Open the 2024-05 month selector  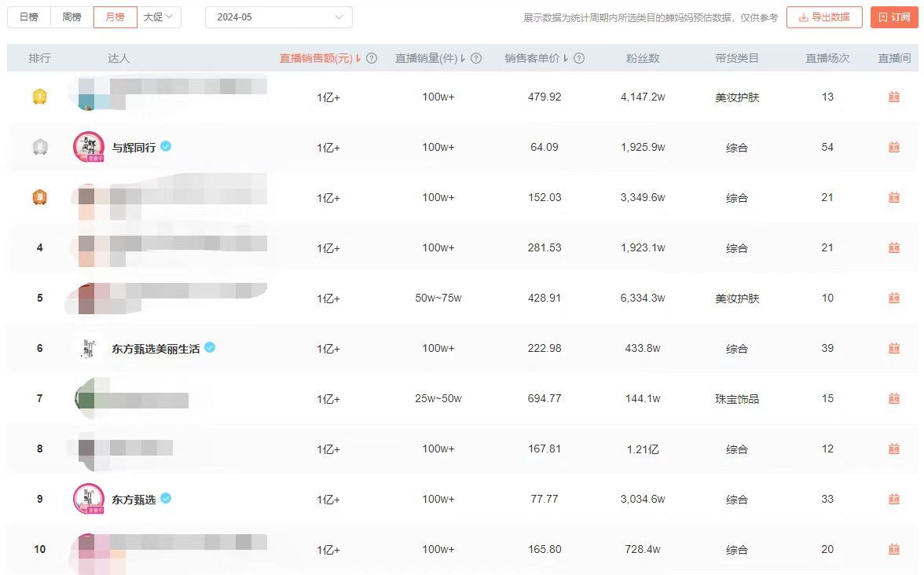(278, 17)
